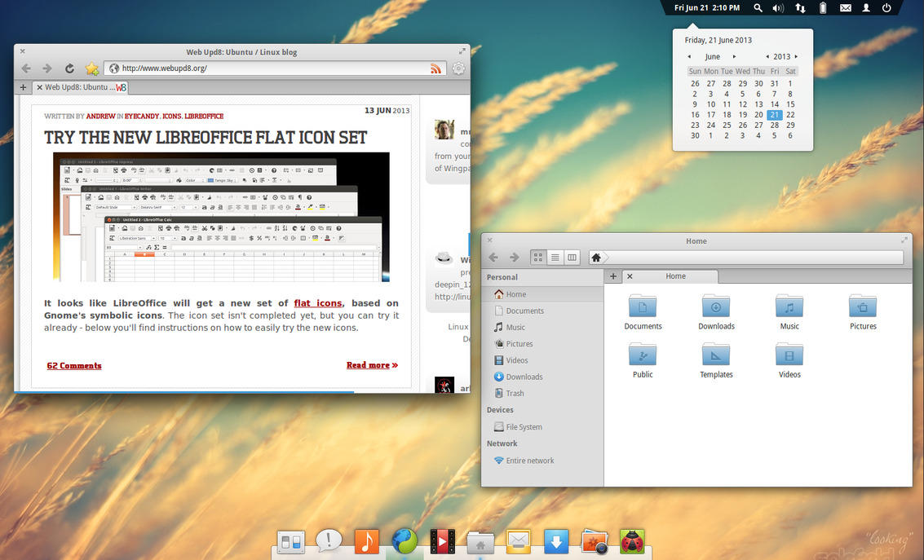Click the browser URL address field
The height and width of the screenshot is (560, 924).
coord(275,68)
